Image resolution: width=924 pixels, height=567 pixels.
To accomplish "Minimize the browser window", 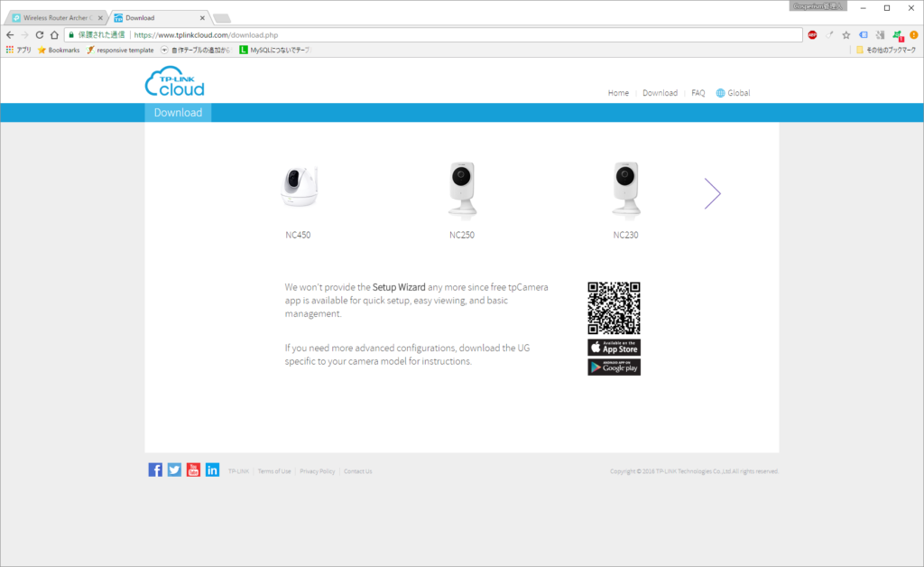I will click(x=864, y=7).
